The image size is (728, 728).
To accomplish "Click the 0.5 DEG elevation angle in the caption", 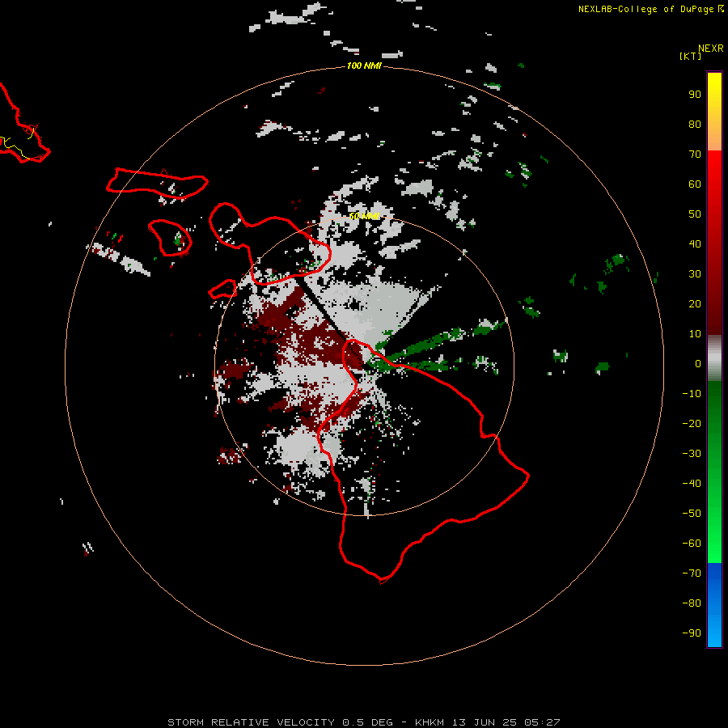I will pyautogui.click(x=367, y=722).
